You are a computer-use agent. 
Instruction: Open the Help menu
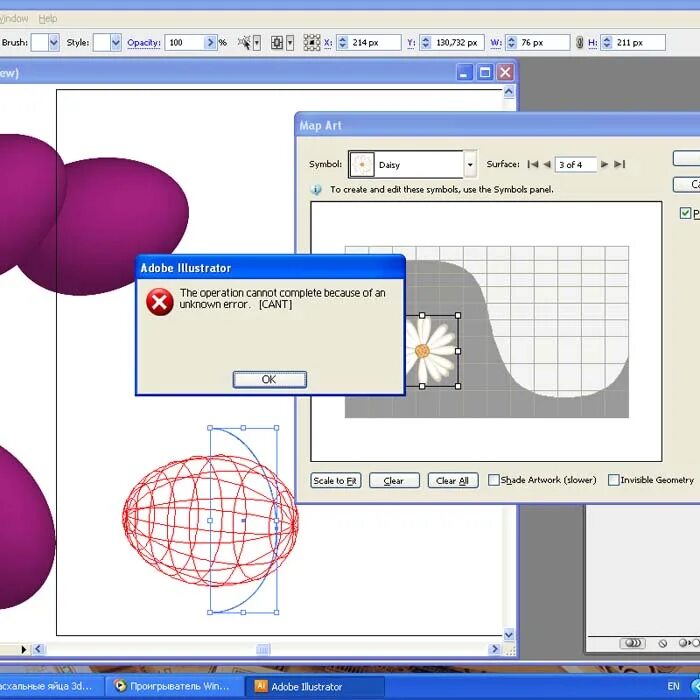[47, 19]
